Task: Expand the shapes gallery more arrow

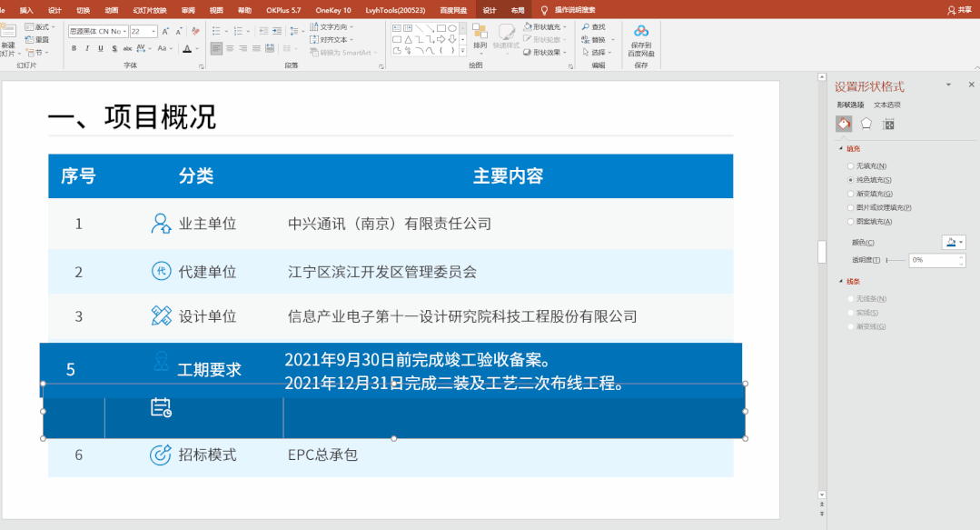Action: pyautogui.click(x=462, y=51)
